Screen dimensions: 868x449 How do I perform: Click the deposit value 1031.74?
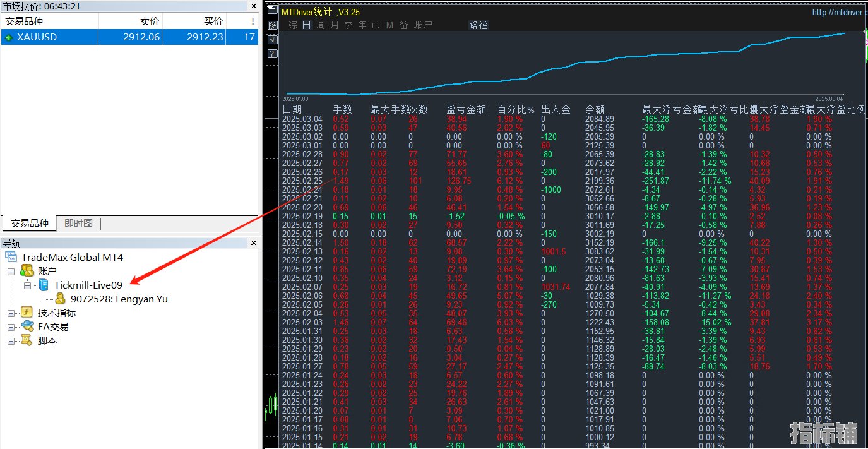[556, 287]
